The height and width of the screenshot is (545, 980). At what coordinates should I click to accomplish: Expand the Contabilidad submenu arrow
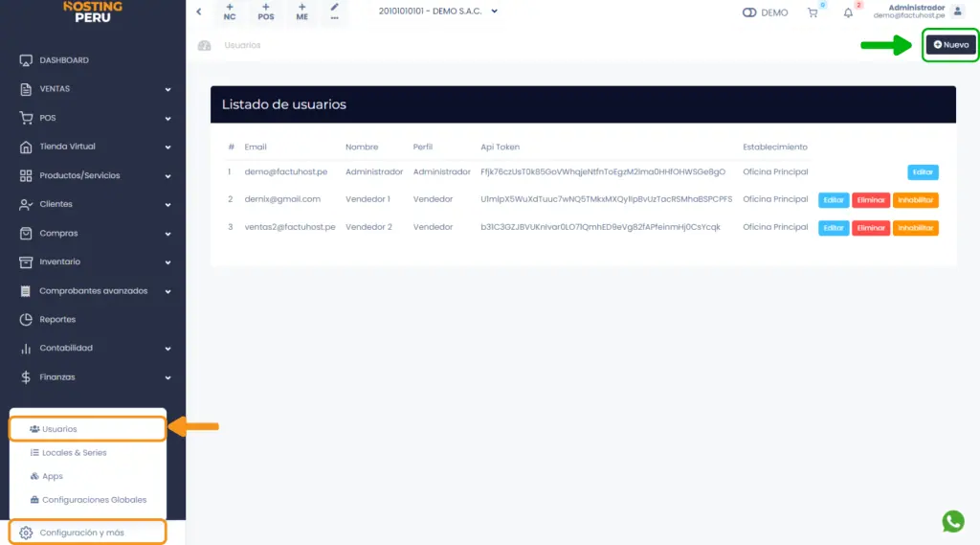coord(167,349)
